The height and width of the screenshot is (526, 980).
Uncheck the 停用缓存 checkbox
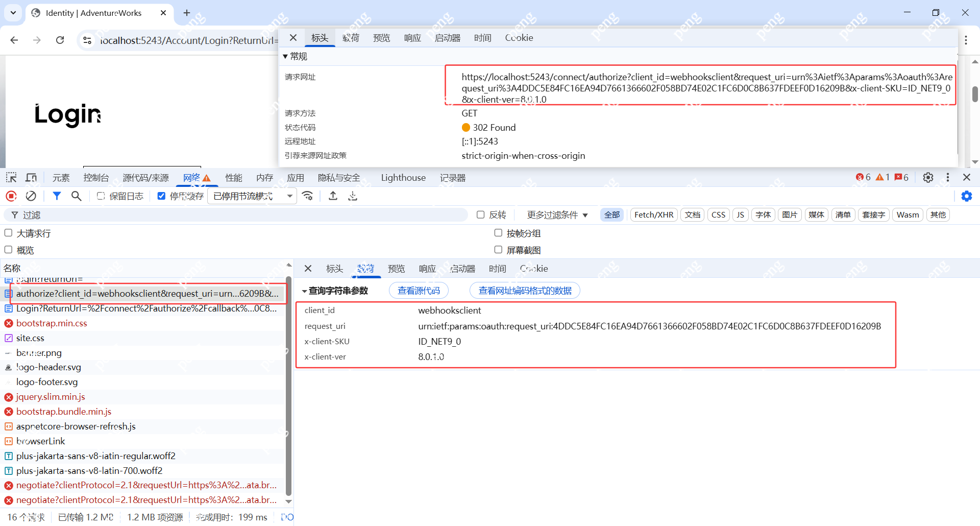[161, 196]
